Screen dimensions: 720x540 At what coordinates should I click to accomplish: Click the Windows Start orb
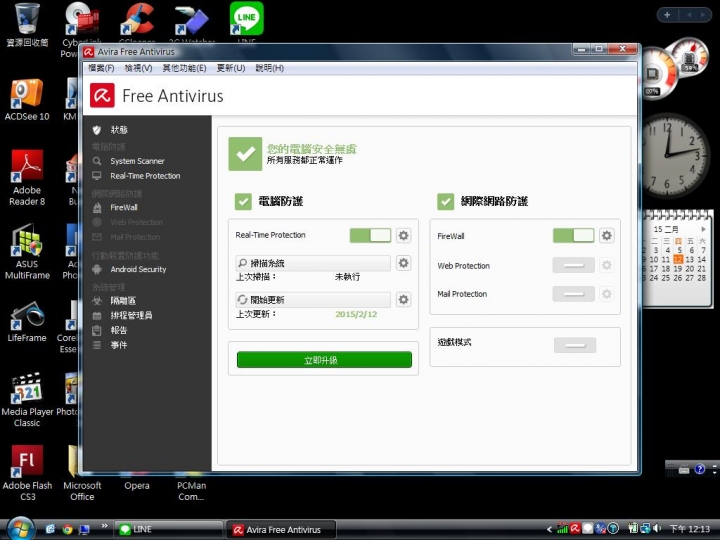click(20, 529)
